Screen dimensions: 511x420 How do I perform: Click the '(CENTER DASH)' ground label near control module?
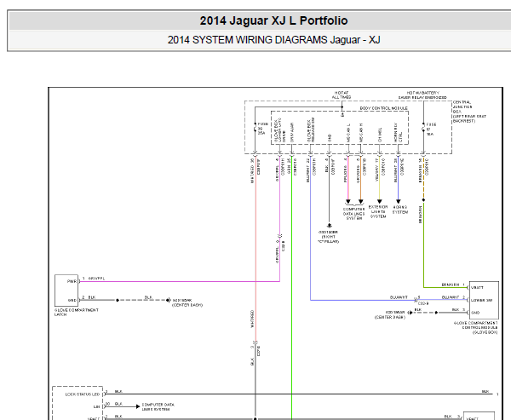tap(390, 317)
